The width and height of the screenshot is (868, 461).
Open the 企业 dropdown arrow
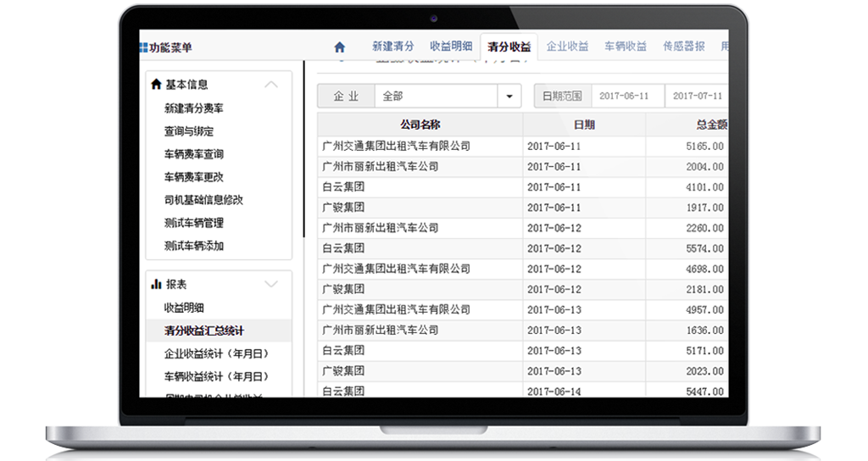[509, 97]
